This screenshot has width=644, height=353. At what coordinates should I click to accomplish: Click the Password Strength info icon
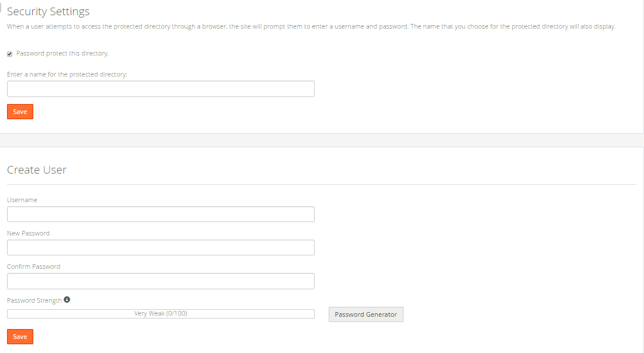click(67, 300)
